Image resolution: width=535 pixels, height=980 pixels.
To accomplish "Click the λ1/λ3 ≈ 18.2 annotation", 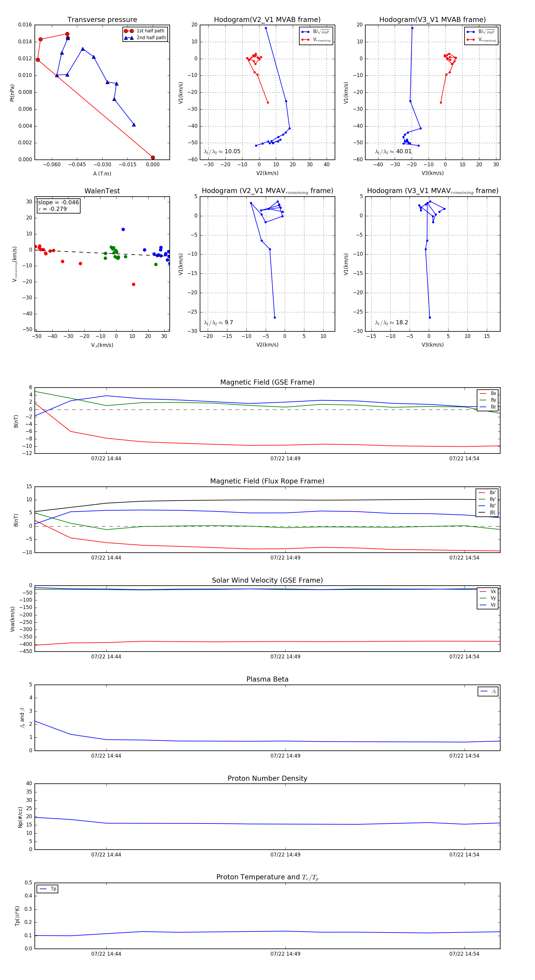I will tap(391, 323).
